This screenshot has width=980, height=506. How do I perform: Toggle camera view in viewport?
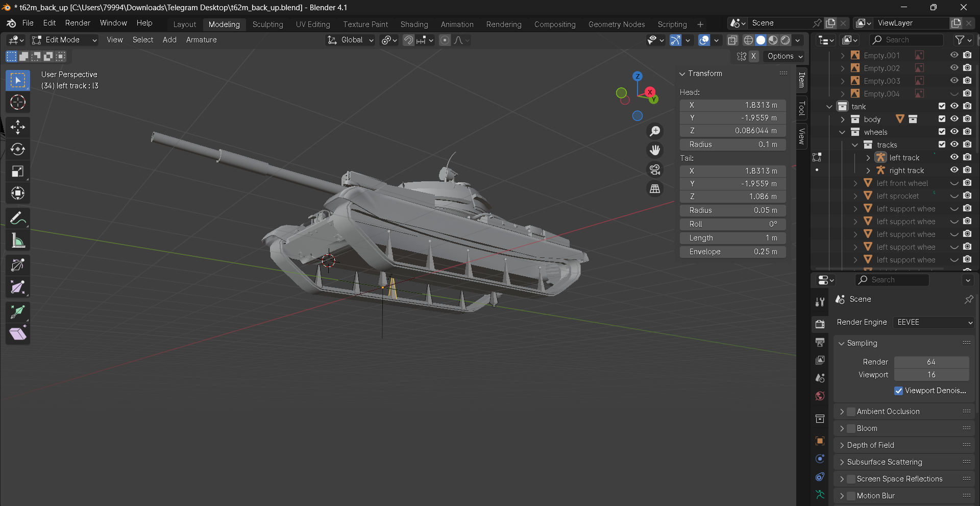[x=655, y=170]
